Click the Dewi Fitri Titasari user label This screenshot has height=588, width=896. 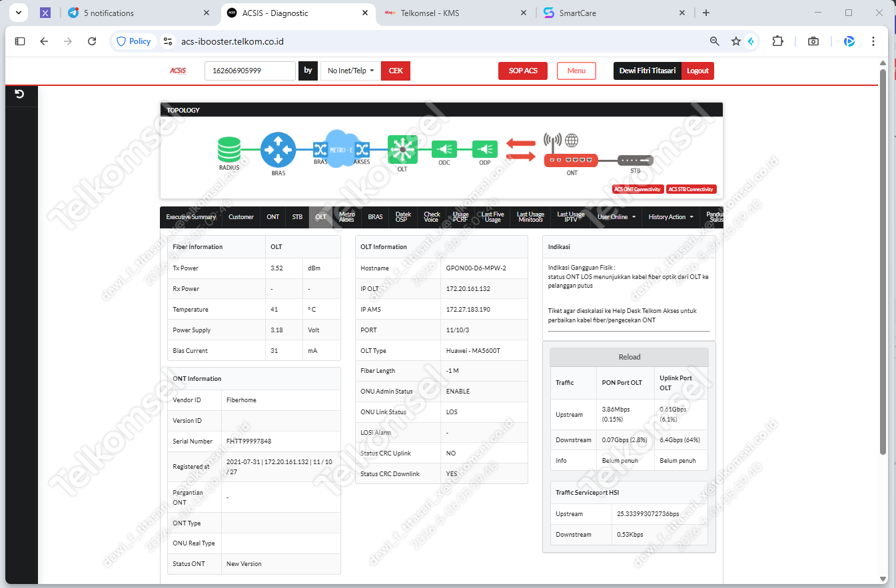tap(648, 71)
